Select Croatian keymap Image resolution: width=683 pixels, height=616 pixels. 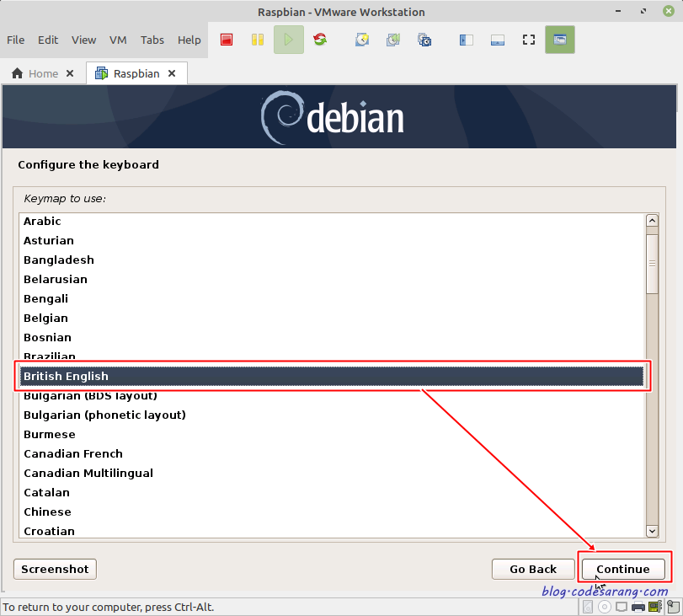tap(332, 531)
